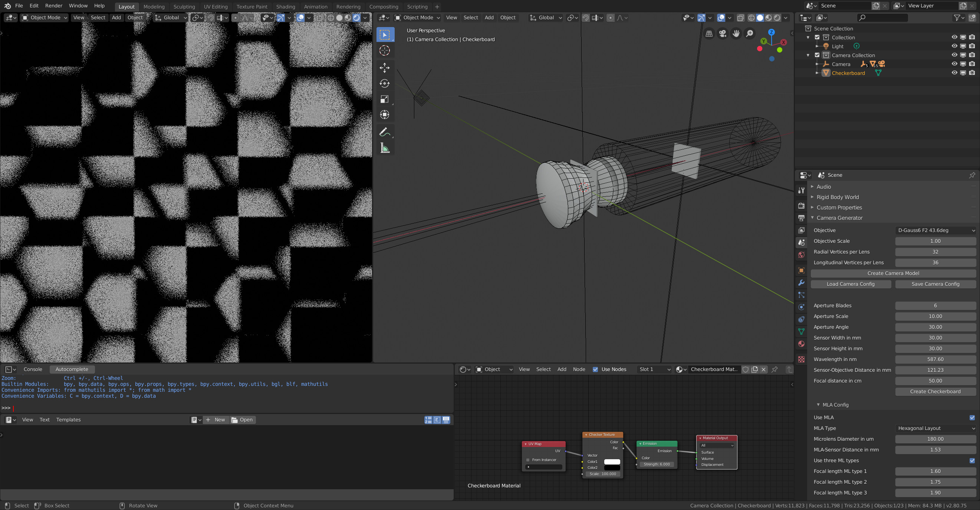Viewport: 980px width, 510px height.
Task: Open the Tool properties tab
Action: pyautogui.click(x=801, y=190)
